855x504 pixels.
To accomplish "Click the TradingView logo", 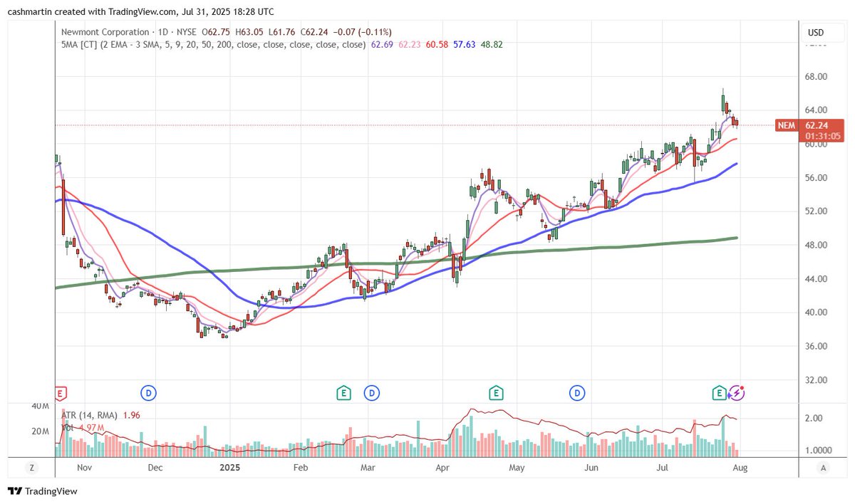I will click(43, 491).
